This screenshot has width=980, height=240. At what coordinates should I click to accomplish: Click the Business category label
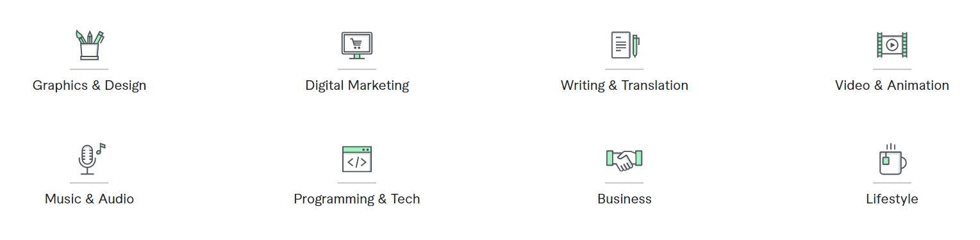coord(624,199)
